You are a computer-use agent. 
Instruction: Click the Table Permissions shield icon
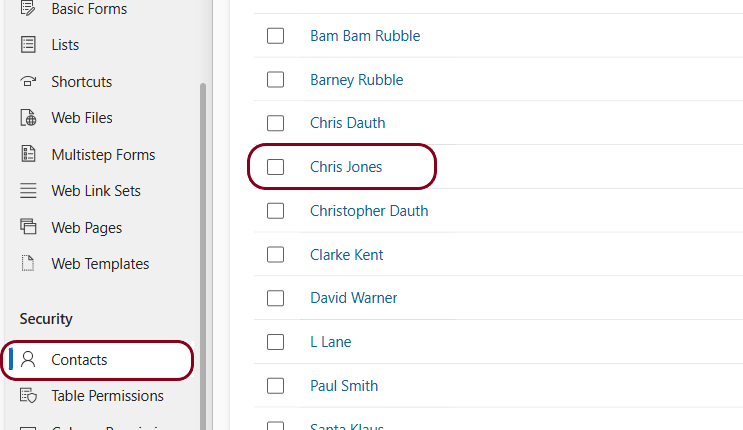tap(28, 395)
